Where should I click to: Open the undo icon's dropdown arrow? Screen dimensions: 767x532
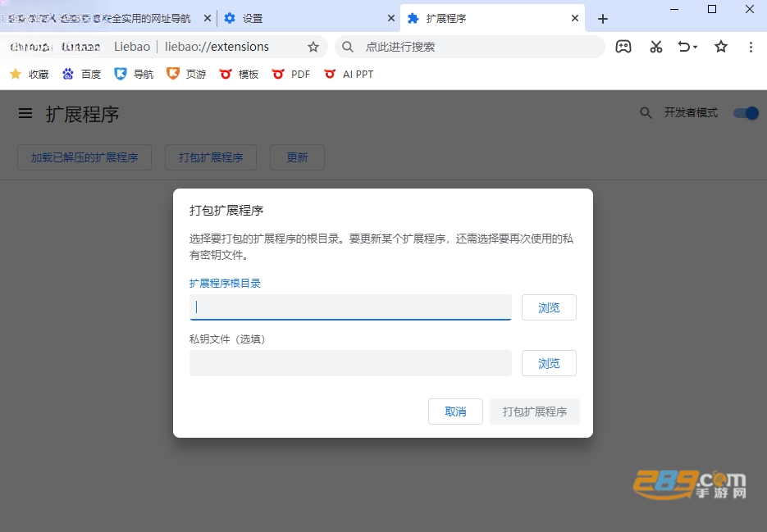(x=695, y=47)
